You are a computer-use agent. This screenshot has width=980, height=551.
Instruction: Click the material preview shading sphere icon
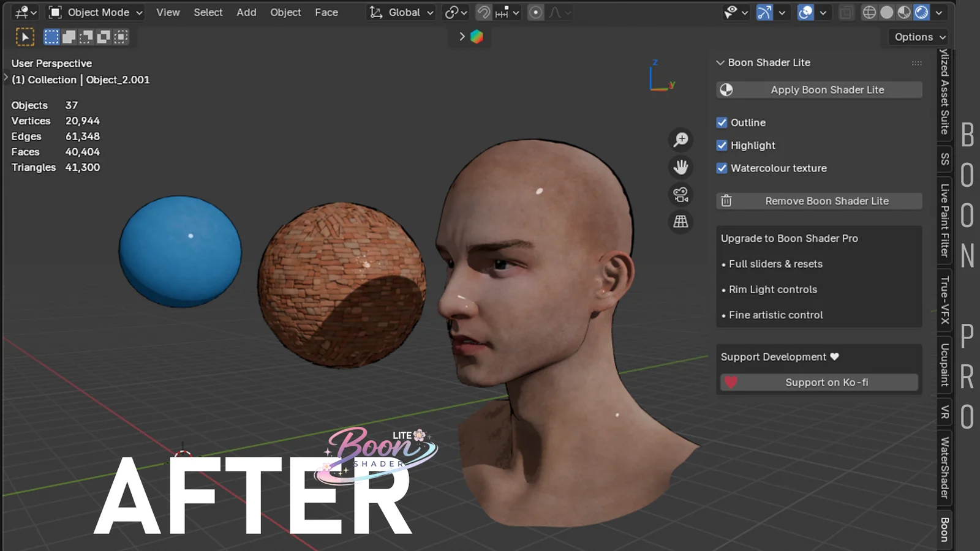pos(903,12)
